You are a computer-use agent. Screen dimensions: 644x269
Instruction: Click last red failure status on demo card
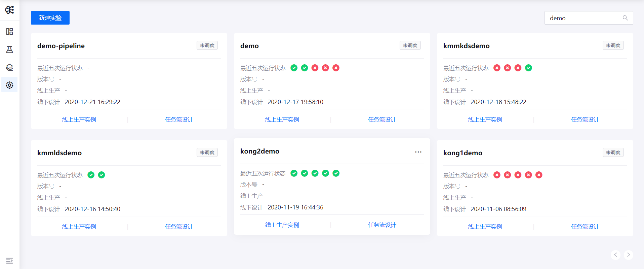(336, 68)
